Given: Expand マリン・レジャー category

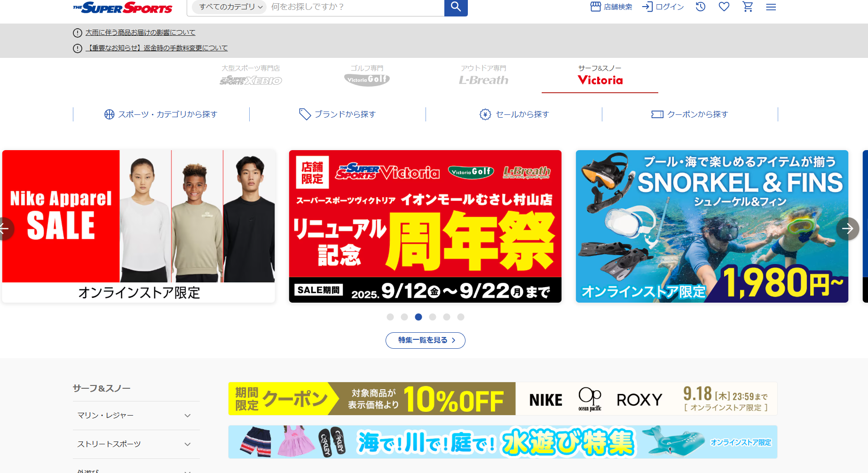Looking at the screenshot, I should [x=136, y=416].
